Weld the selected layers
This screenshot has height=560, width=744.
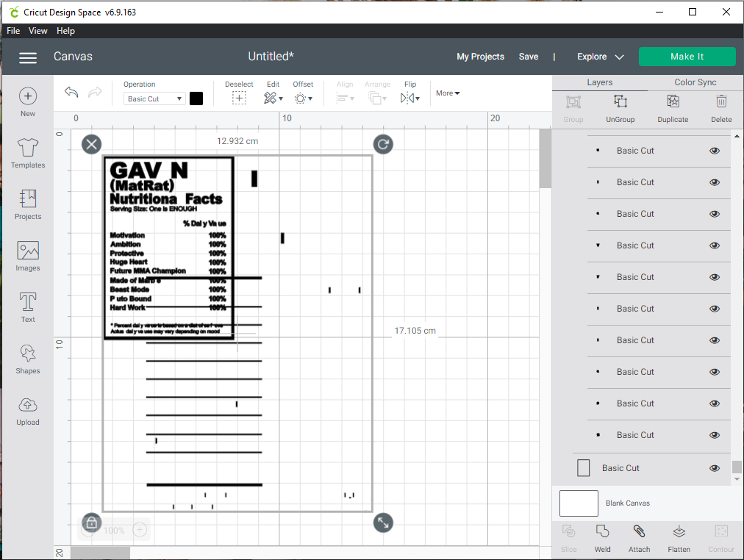tap(602, 538)
